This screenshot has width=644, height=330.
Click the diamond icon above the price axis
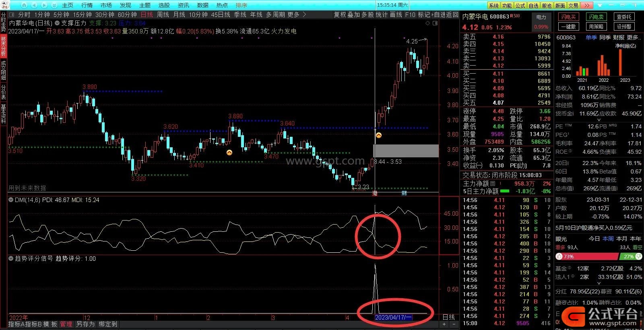tap(427, 23)
